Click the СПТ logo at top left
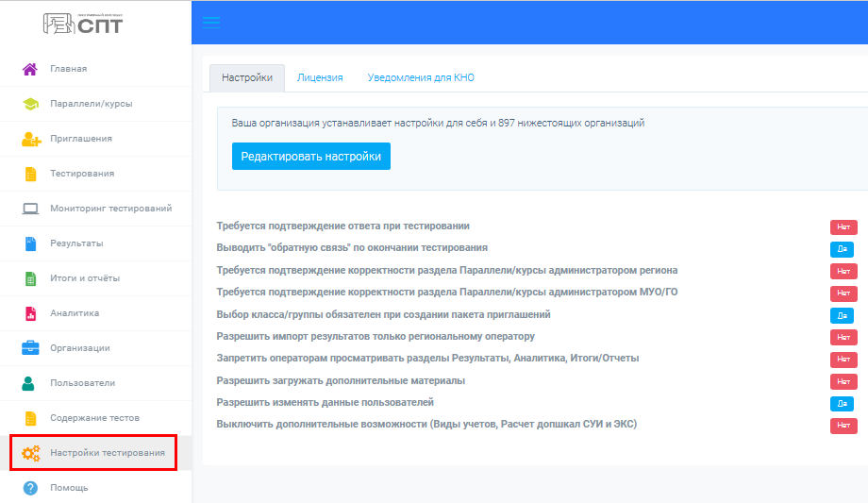 point(83,24)
